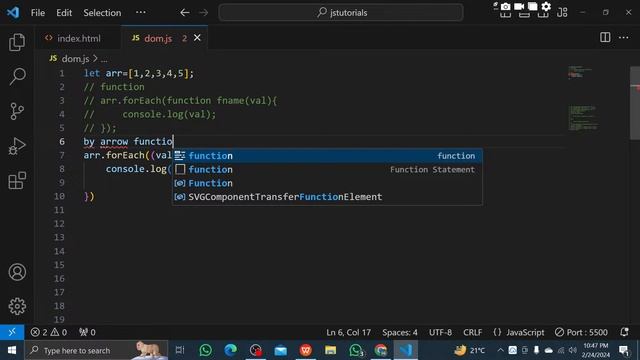Open the Manage gear in the activity bar

pos(17,306)
